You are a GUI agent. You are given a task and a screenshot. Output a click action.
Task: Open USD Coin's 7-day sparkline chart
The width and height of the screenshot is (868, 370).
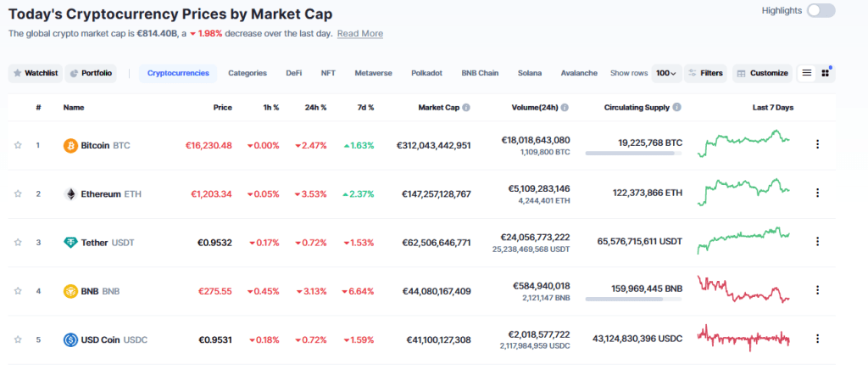point(743,338)
